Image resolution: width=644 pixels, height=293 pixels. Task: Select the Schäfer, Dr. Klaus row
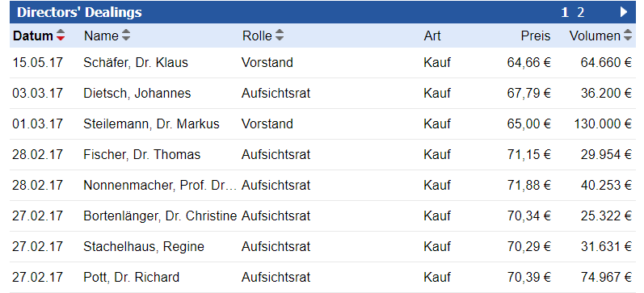tap(322, 63)
